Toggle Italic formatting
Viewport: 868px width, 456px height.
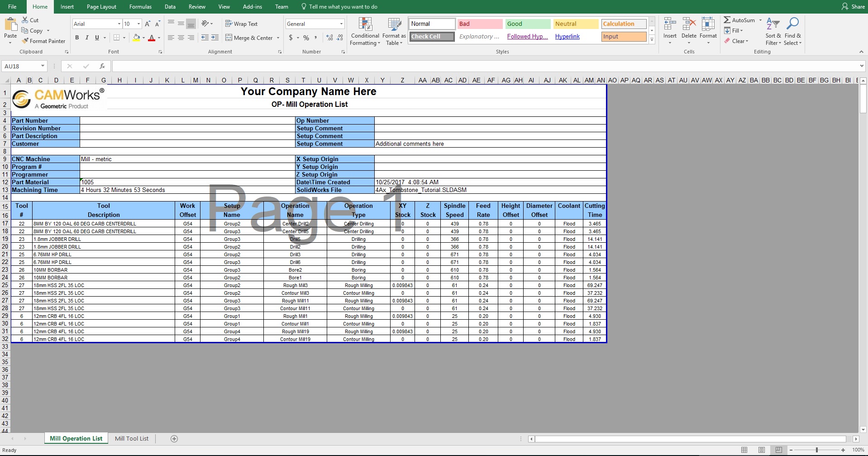pos(87,38)
